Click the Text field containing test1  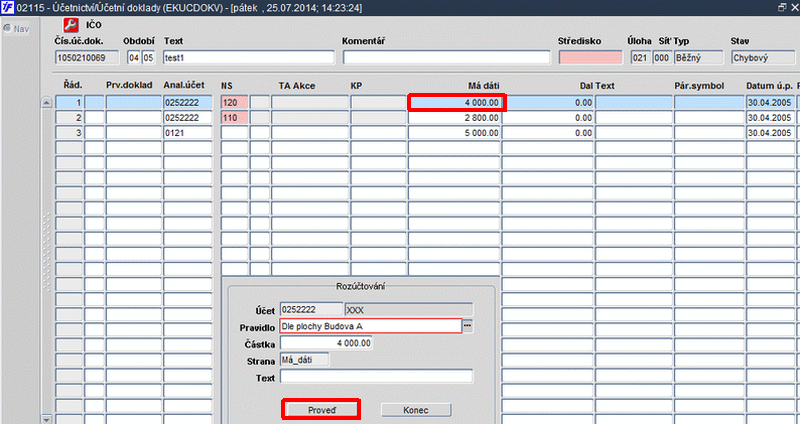tap(248, 58)
